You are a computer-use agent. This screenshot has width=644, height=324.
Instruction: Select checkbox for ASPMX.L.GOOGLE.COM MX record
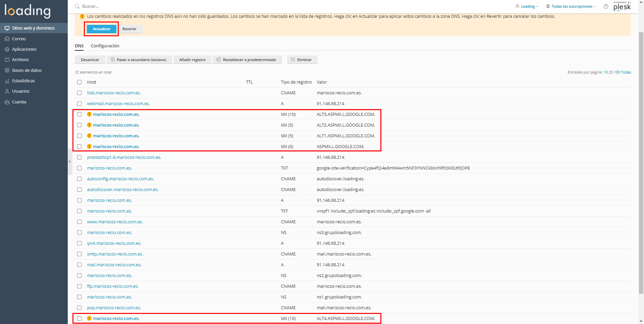click(79, 147)
